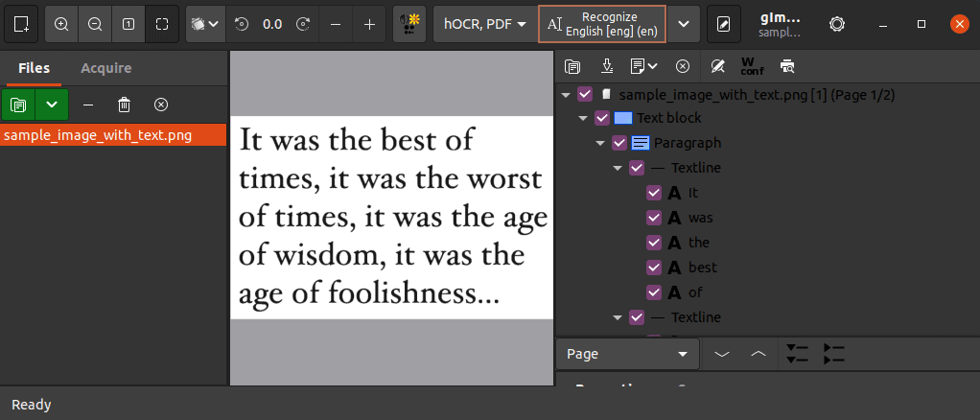
Task: Click the Ready status bar text
Action: click(32, 405)
